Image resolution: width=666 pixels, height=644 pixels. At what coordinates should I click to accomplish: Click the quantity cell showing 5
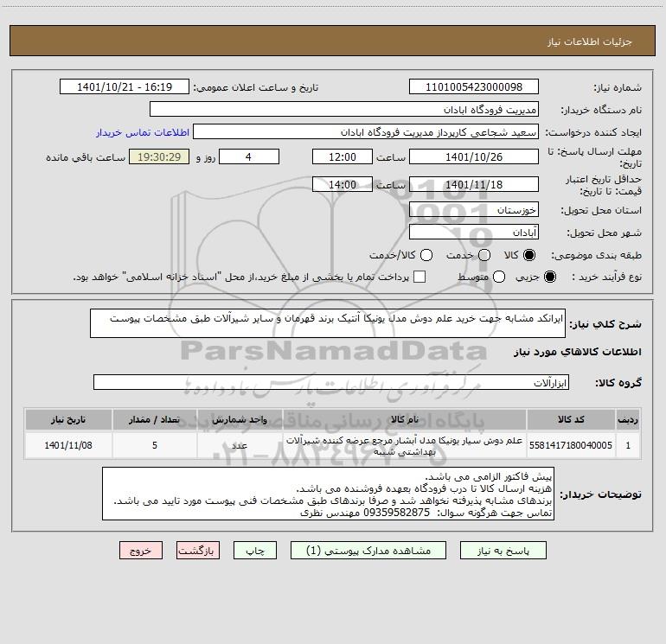pos(155,445)
